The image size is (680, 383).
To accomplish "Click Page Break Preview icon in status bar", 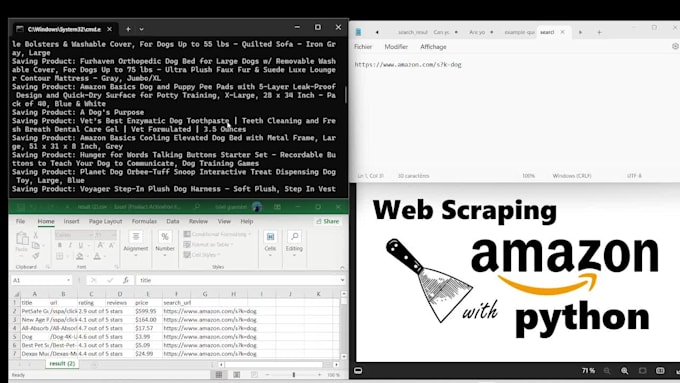I will click(x=254, y=375).
